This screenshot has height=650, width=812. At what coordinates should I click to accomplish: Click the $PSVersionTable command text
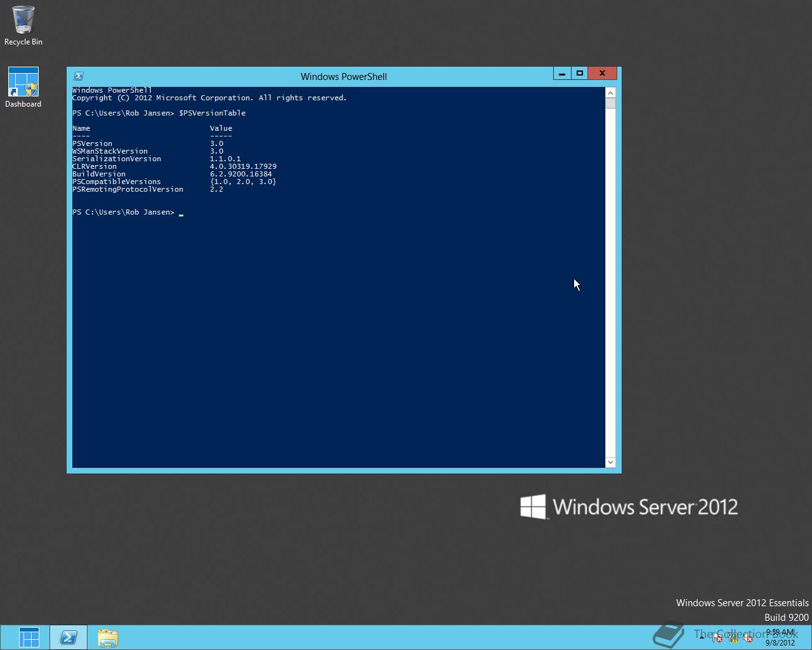point(212,113)
